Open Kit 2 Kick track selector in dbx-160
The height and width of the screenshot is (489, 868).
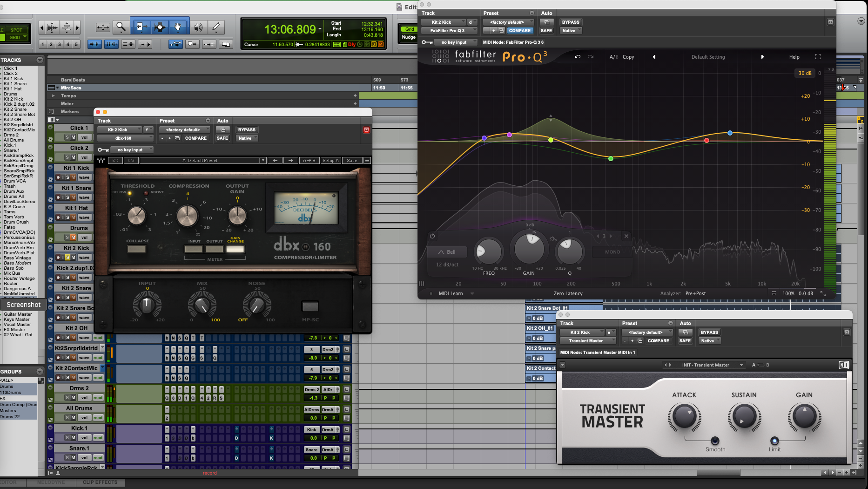pos(120,130)
